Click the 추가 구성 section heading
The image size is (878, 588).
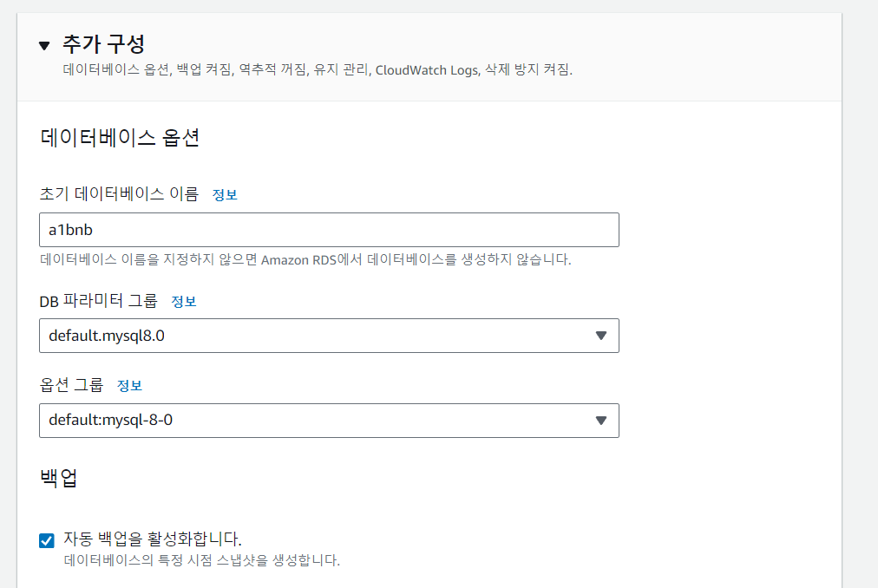tap(103, 44)
